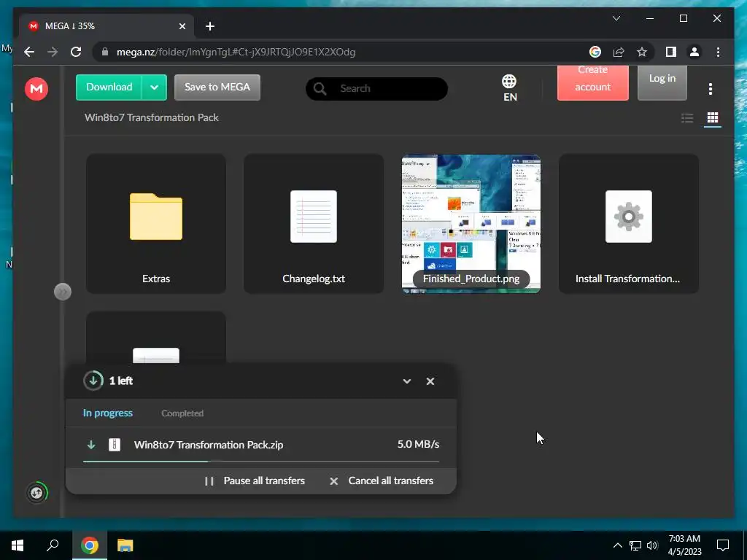
Task: Open the Extras folder
Action: [x=156, y=223]
